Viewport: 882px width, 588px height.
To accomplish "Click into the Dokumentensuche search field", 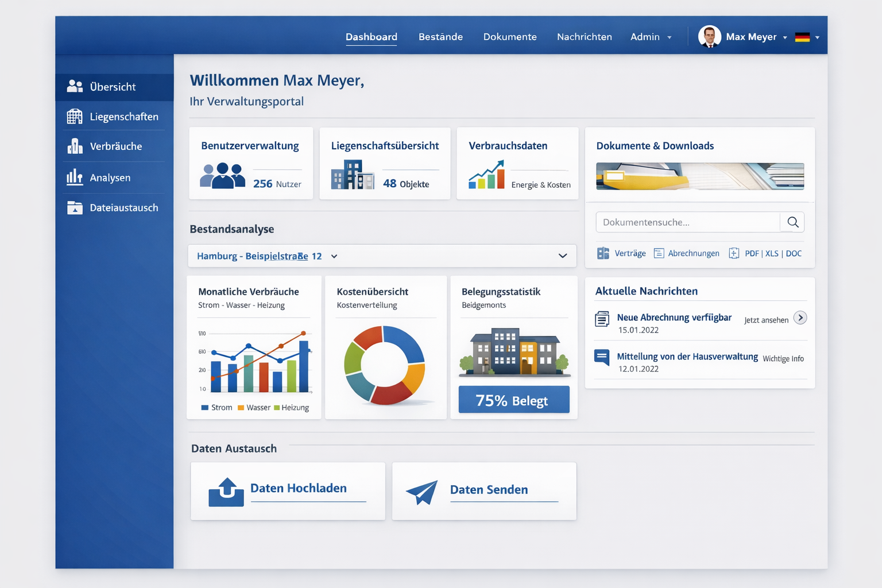I will click(687, 222).
